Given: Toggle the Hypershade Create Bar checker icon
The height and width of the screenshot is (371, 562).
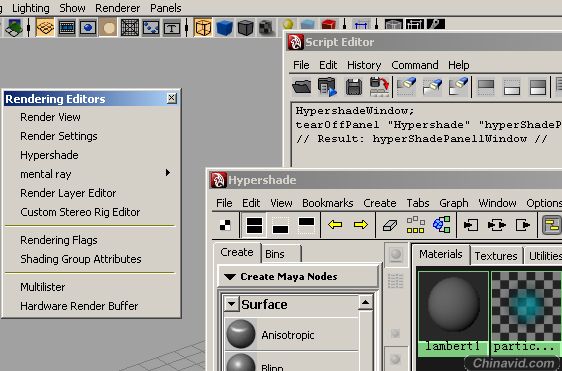Looking at the screenshot, I should [x=225, y=225].
